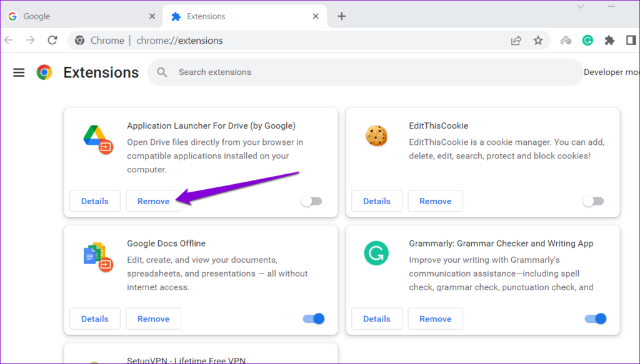Screen dimensions: 640x364
Task: Click the share page icon in address bar
Action: click(516, 41)
